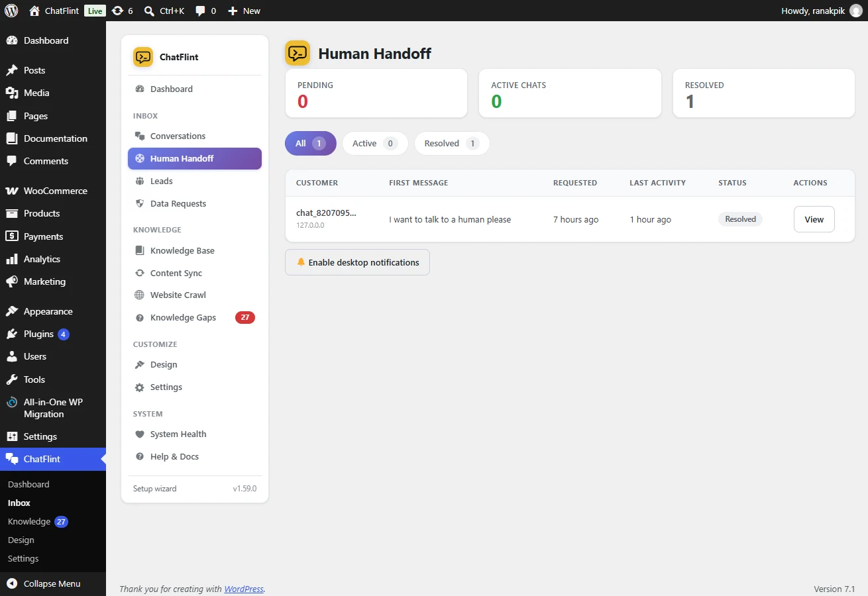Open the comments bubble showing 0 in admin bar
Screen dimensions: 868x596
pyautogui.click(x=206, y=11)
